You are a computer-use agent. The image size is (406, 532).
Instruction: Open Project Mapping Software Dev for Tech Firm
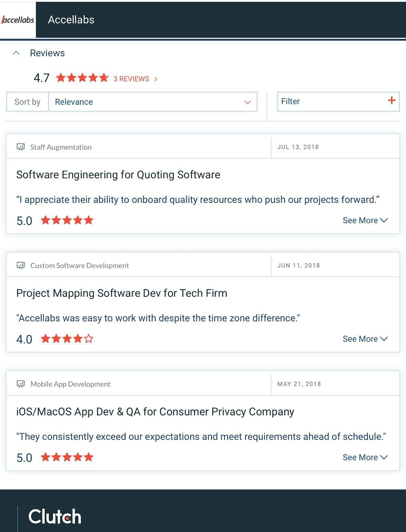(122, 293)
